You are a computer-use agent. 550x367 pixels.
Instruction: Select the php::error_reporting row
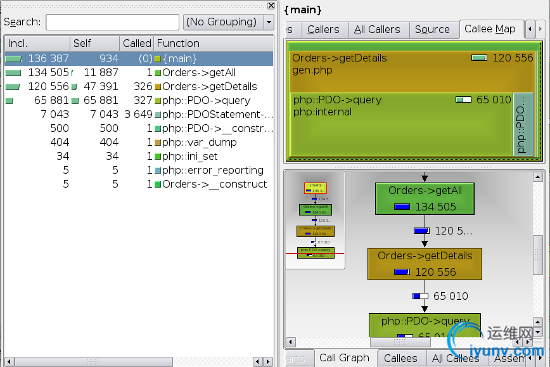[x=139, y=170]
